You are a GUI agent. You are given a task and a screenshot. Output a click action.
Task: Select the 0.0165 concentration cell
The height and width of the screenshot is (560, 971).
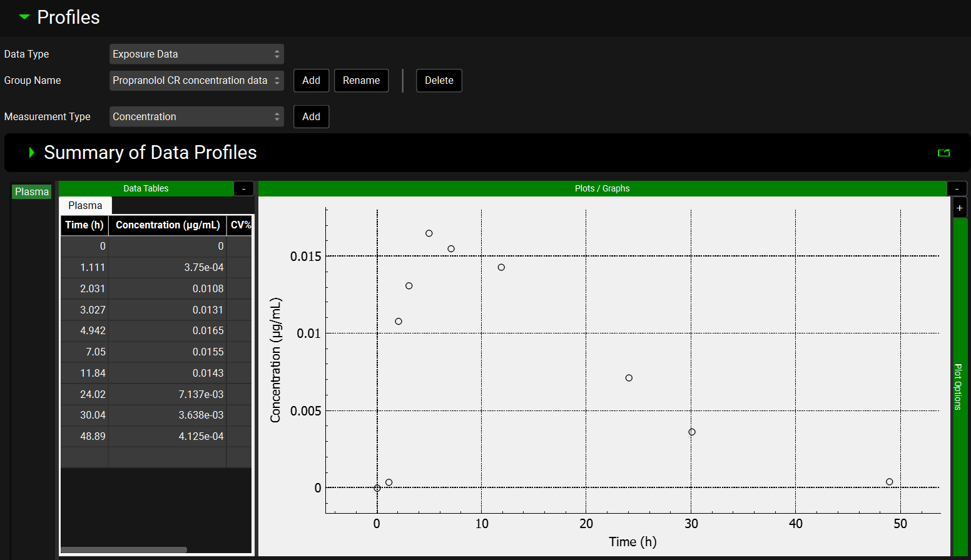(168, 330)
